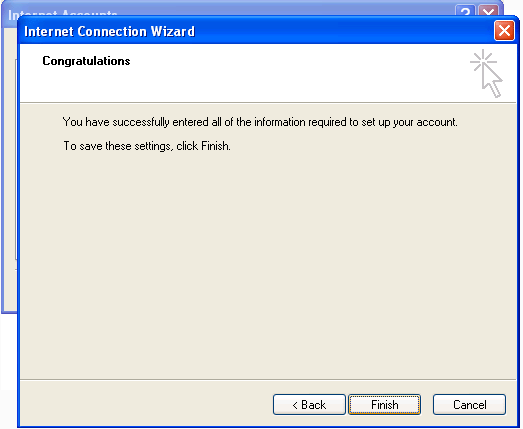
Task: Click the word Finish in the instruction
Action: click(215, 146)
